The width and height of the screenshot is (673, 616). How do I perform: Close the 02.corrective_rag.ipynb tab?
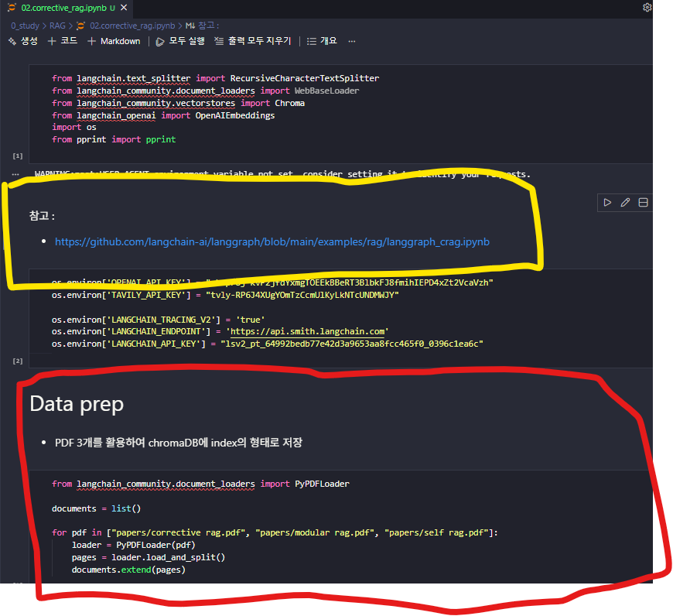124,8
